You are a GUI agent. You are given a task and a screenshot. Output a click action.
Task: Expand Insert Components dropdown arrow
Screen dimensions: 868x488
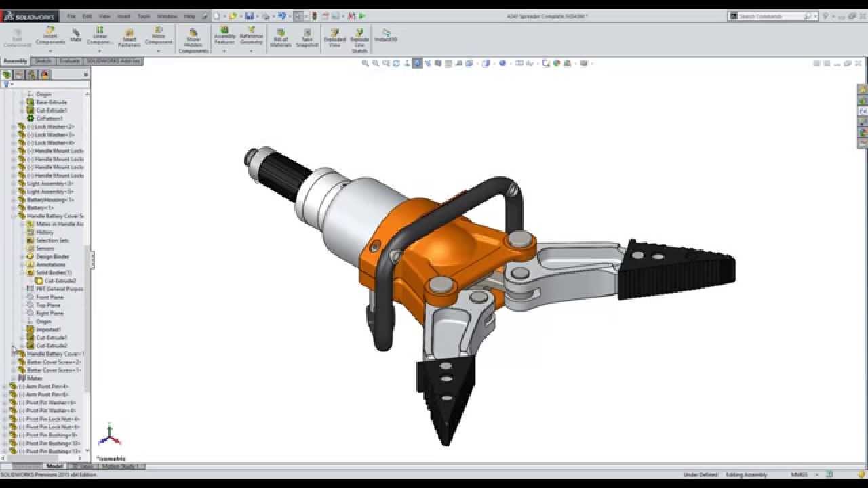tap(50, 51)
